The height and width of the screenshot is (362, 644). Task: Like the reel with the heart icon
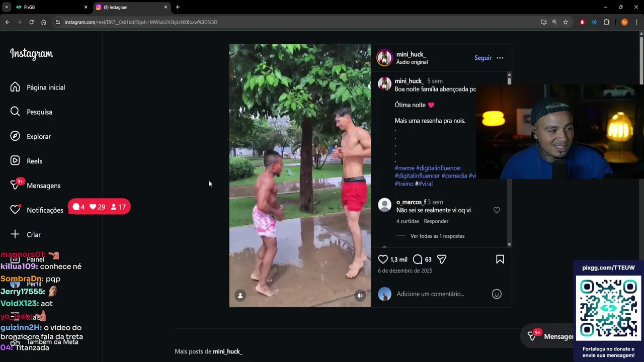[x=383, y=259]
